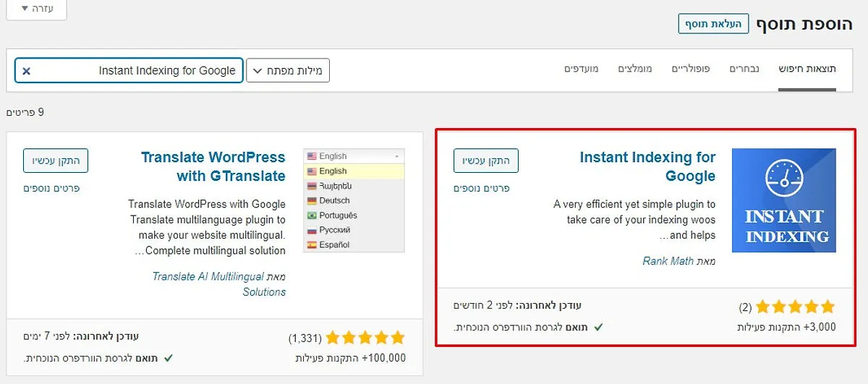Image resolution: width=868 pixels, height=384 pixels.
Task: Clear the plugin search field with X
Action: pos(27,71)
